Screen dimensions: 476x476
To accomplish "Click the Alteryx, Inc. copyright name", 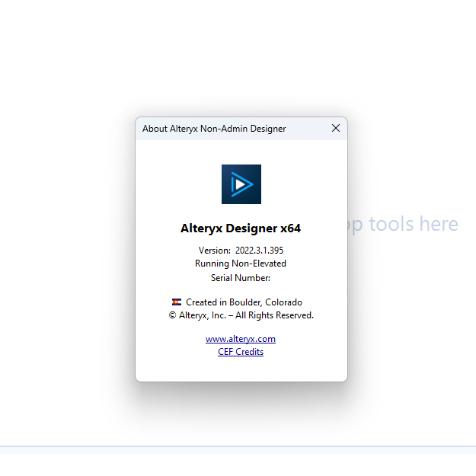I will click(x=206, y=315).
